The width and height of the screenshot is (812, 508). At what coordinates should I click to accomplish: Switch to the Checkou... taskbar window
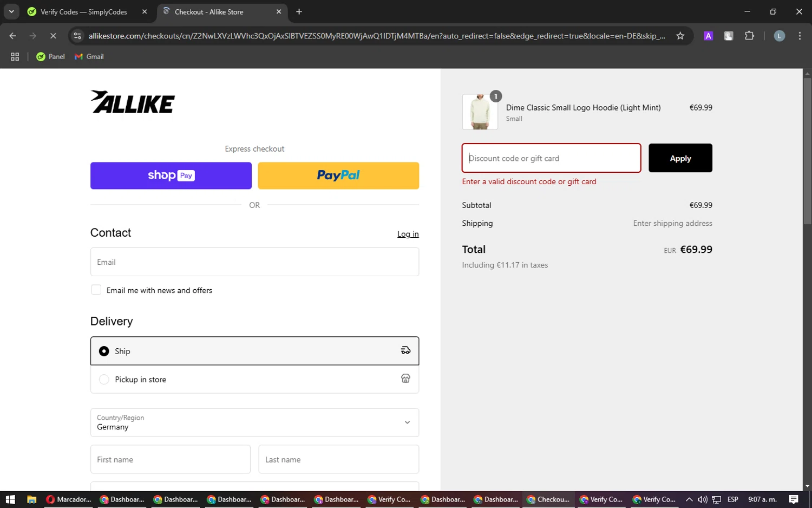pos(548,499)
